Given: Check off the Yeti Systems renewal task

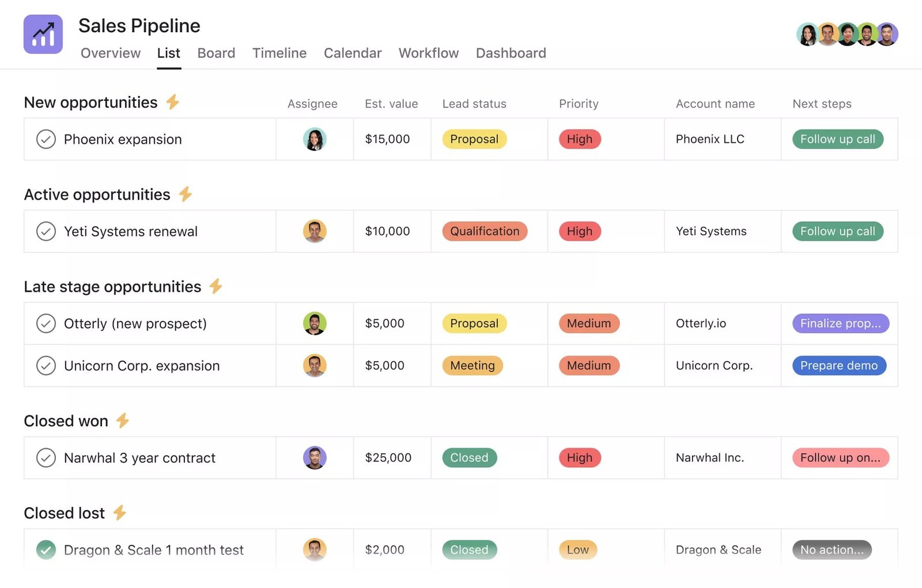Looking at the screenshot, I should [46, 231].
